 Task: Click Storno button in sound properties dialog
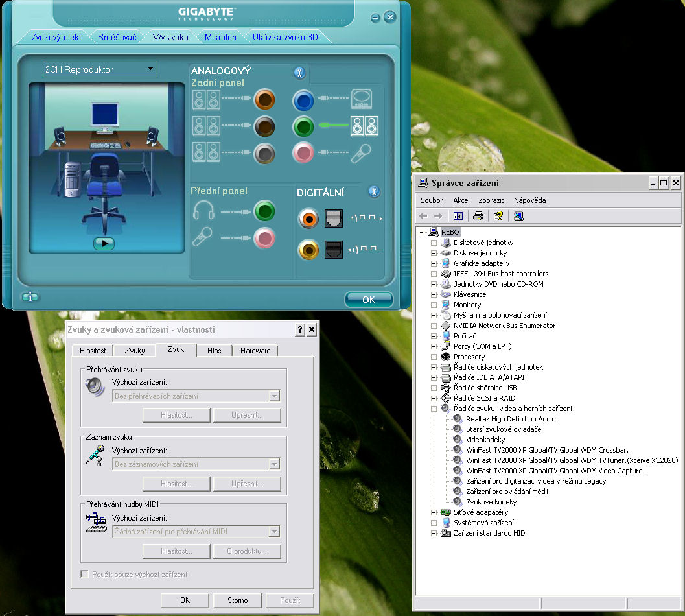click(237, 600)
